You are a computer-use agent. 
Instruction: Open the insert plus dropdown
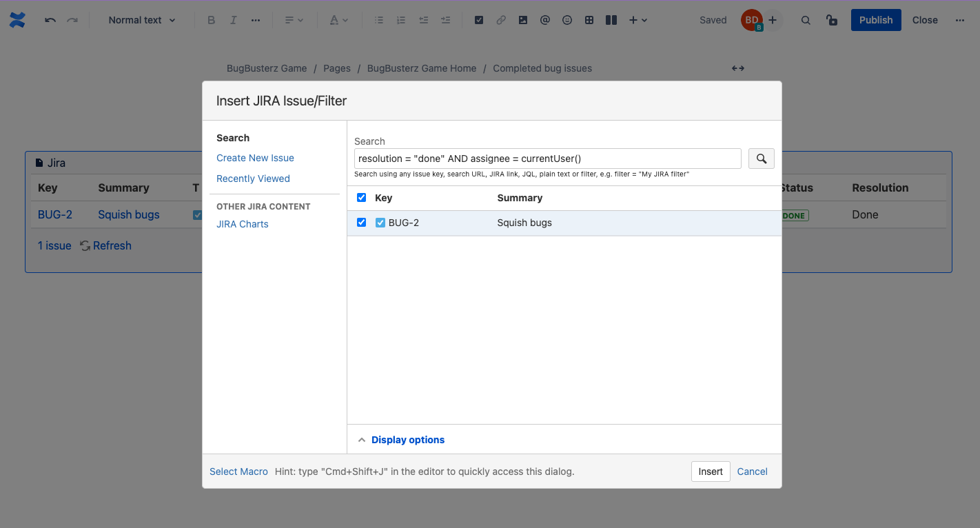click(638, 20)
